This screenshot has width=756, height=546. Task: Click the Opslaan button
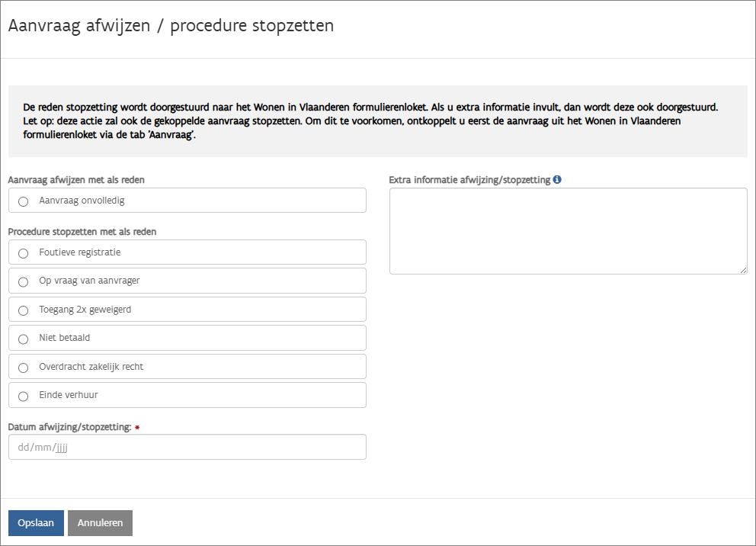[x=36, y=523]
